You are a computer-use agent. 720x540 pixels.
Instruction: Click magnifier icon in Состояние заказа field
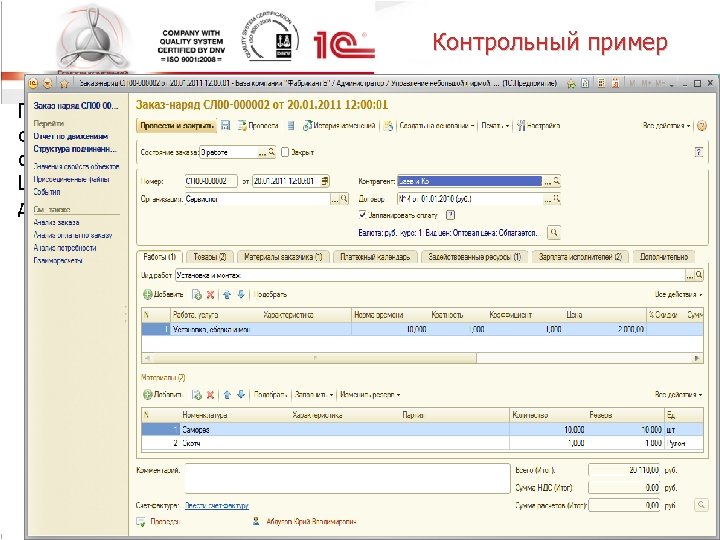[271, 152]
